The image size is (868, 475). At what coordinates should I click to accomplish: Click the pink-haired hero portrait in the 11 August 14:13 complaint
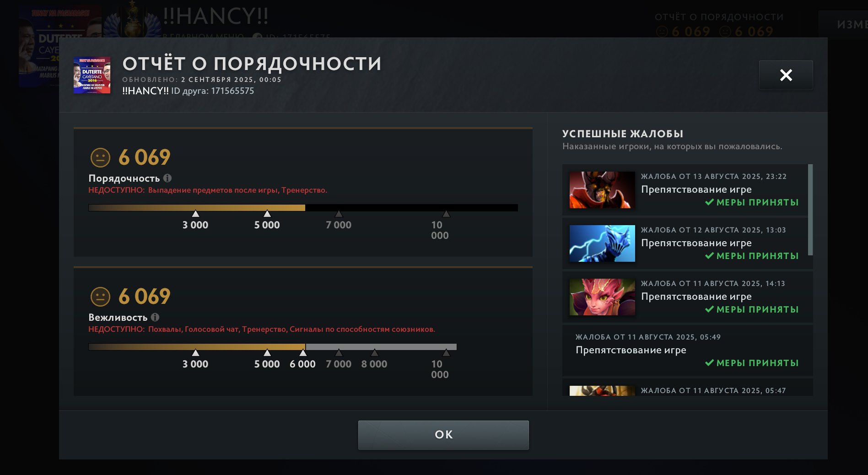coord(602,297)
